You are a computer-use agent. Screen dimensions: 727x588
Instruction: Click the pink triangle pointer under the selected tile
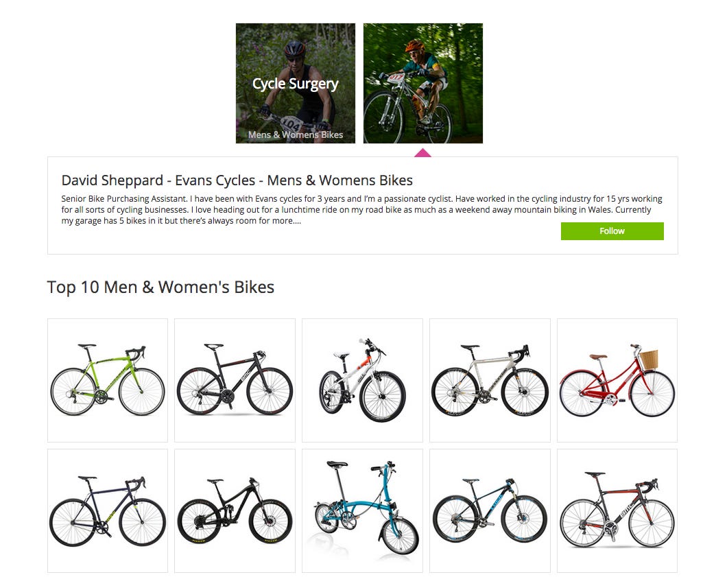point(423,152)
